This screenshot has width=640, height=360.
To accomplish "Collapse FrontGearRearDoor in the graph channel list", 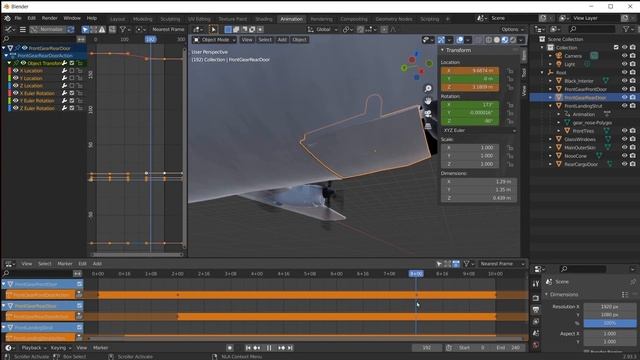I will [x=4, y=48].
